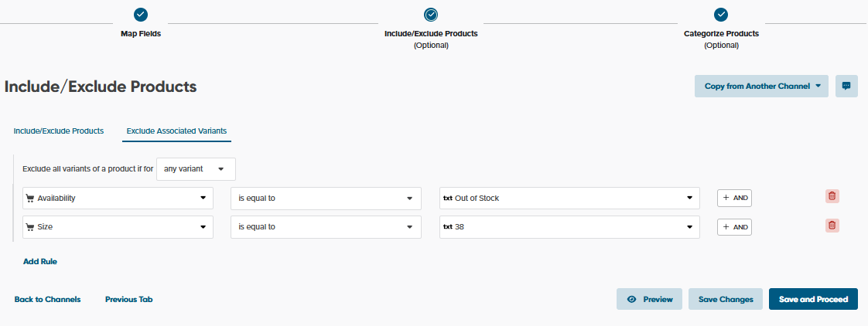Open the 'any variant' dropdown
This screenshot has width=868, height=326.
pyautogui.click(x=196, y=169)
